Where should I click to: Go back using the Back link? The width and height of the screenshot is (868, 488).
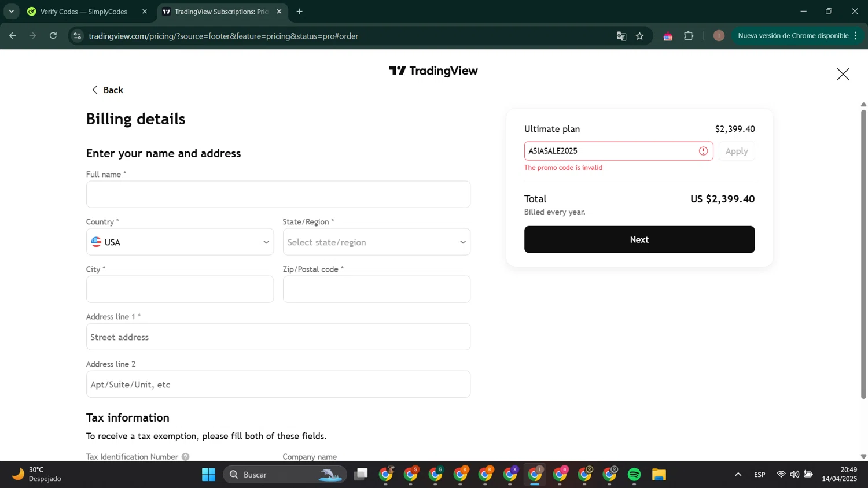[107, 90]
